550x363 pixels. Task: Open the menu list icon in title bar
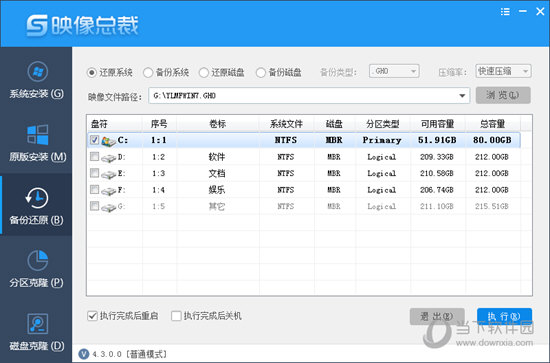coord(505,12)
